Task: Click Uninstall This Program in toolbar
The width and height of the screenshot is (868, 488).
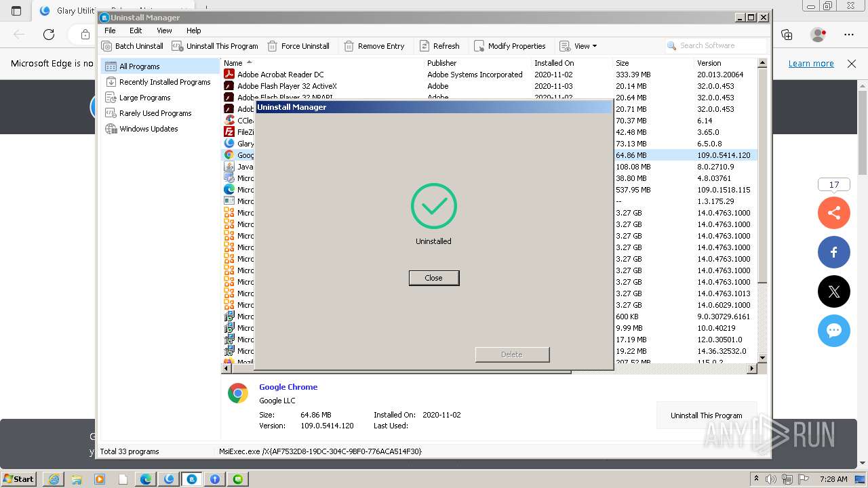Action: 215,46
